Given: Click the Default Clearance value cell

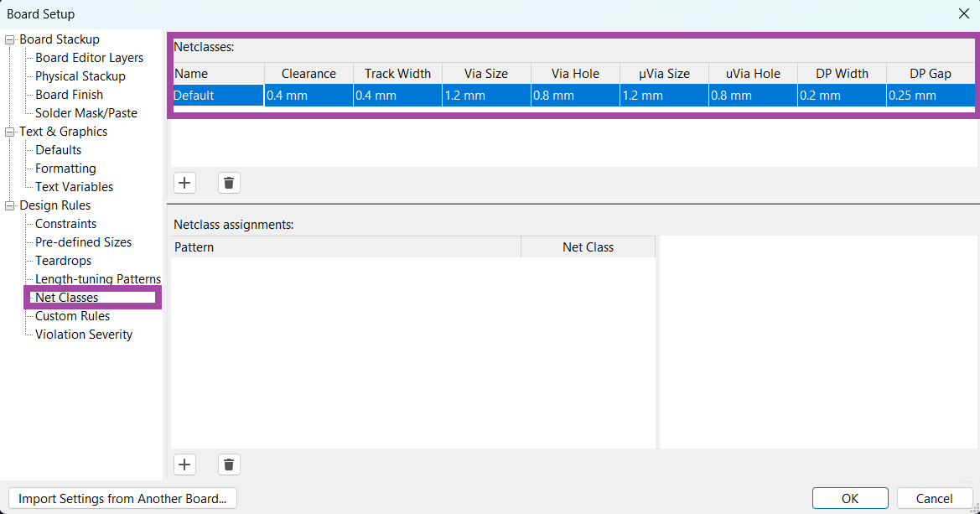Looking at the screenshot, I should point(309,96).
